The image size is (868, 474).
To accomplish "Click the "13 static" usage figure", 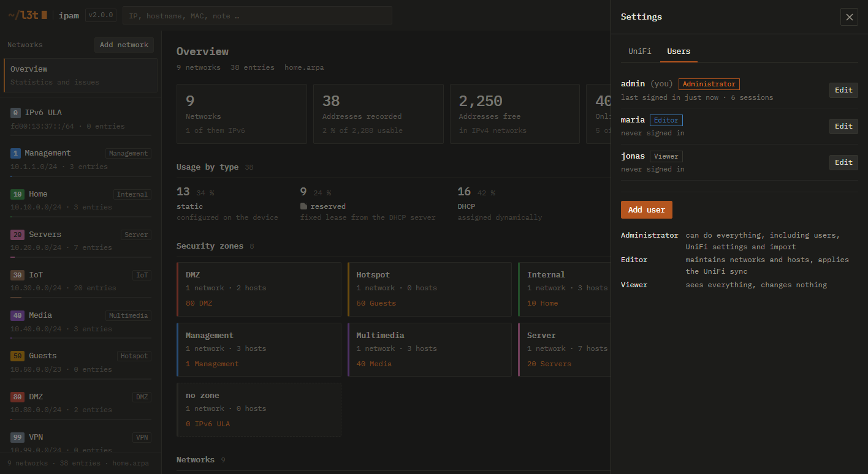I will click(227, 205).
